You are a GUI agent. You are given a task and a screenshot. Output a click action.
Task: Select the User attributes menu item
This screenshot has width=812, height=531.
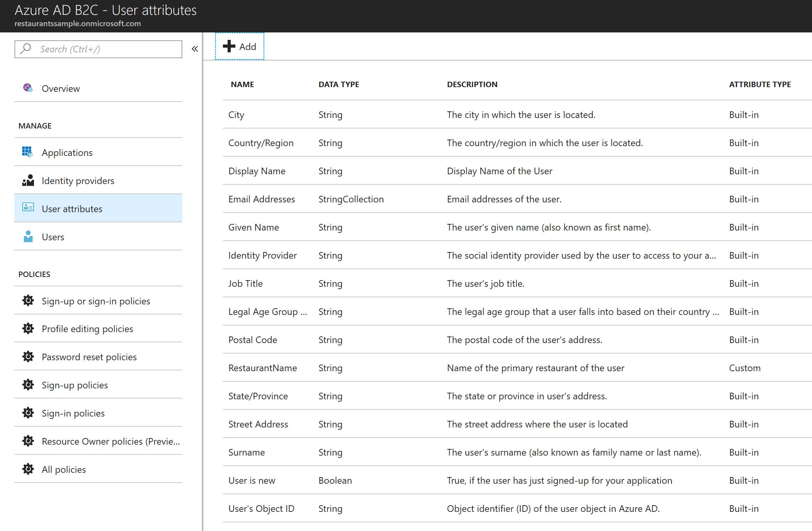98,208
